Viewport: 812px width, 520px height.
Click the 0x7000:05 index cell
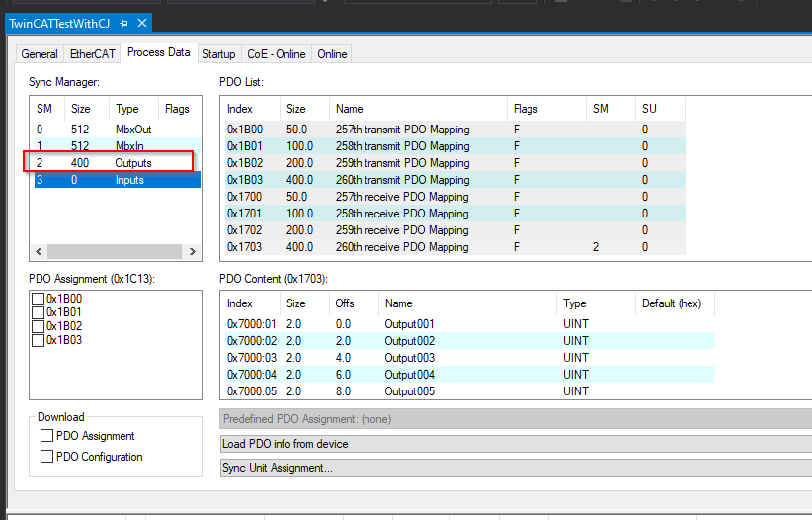pyautogui.click(x=252, y=391)
